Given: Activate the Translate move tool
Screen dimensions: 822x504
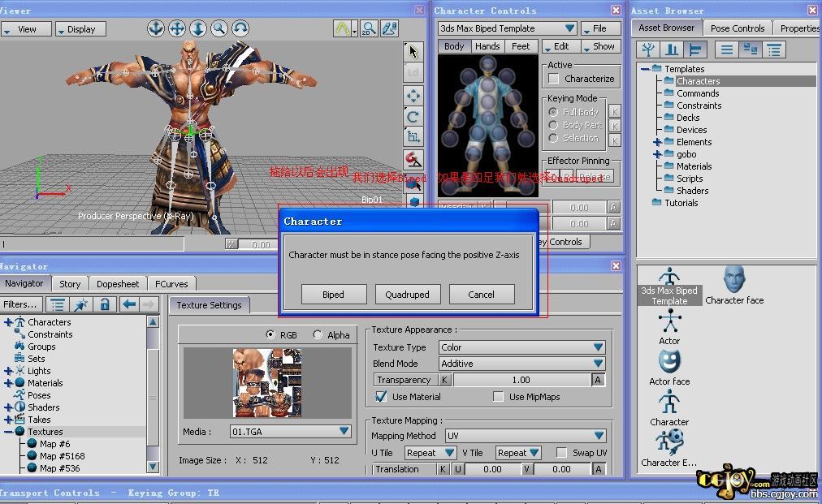Looking at the screenshot, I should pos(413,96).
